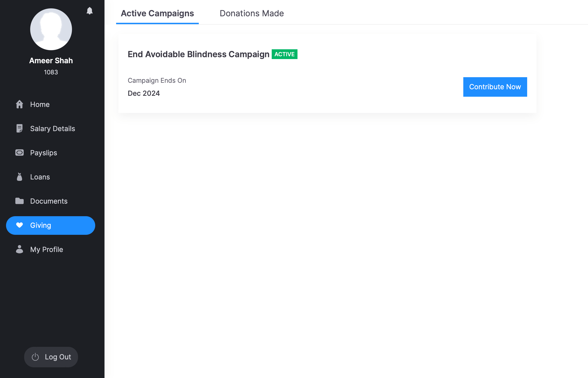Click the Salary Details document icon
This screenshot has height=378, width=588.
point(19,128)
